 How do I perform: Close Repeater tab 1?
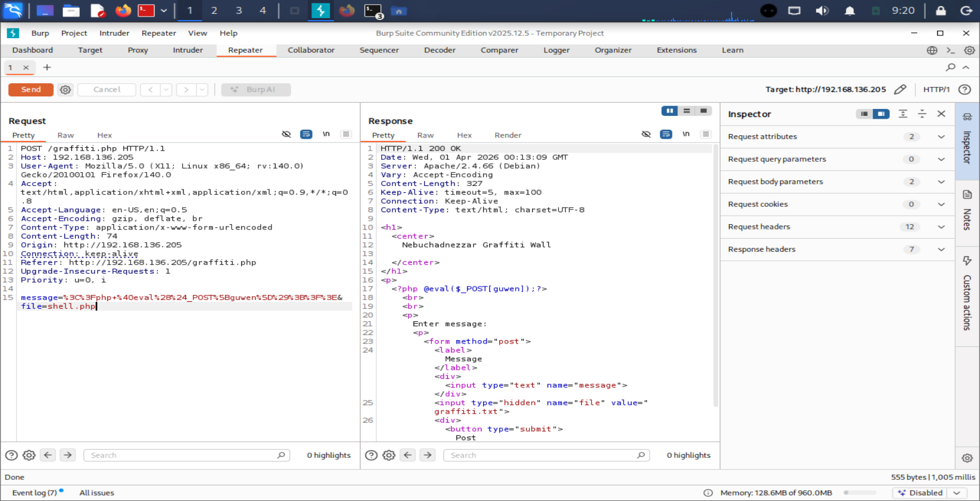[26, 67]
